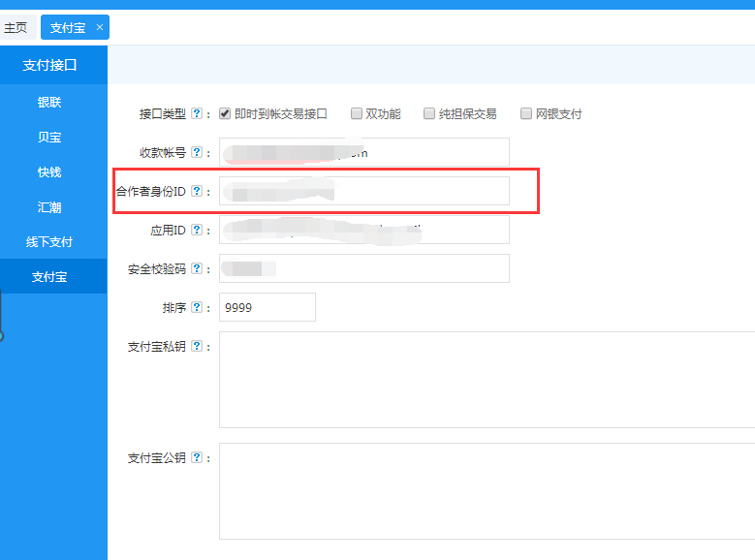
Task: Click help icon beside 安全校验码 label
Action: 197,268
